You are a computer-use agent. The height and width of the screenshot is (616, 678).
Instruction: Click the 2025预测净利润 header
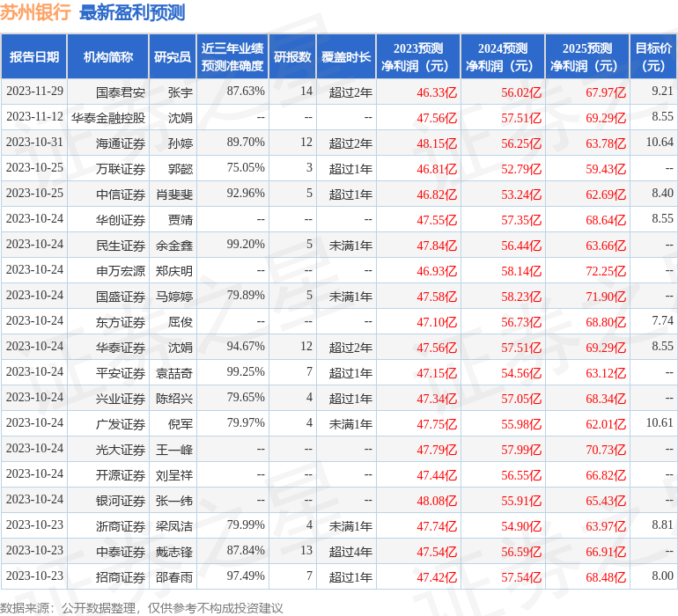coord(587,56)
